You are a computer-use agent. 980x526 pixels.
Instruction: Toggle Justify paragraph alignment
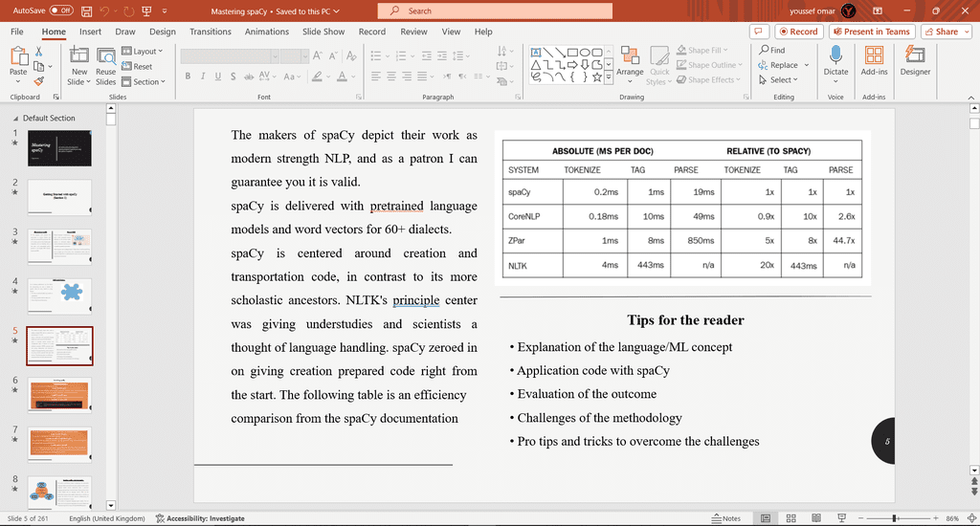click(422, 77)
